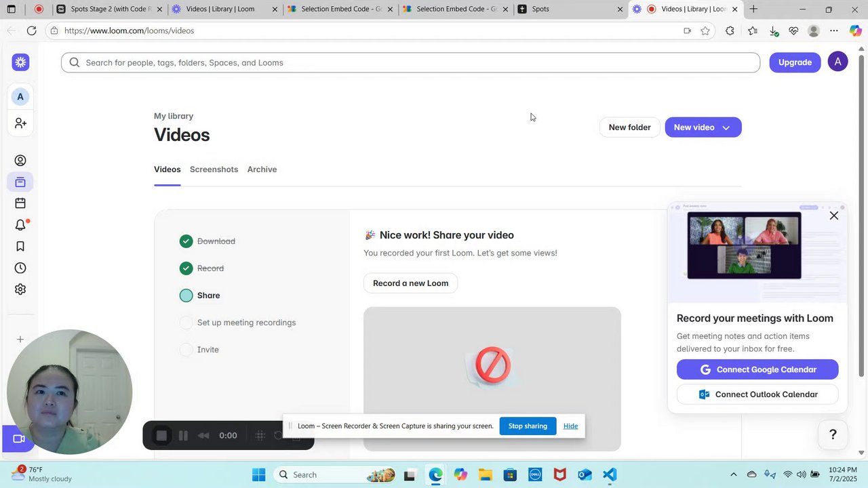Open browser Settings and more menu
The image size is (868, 488).
coord(834,30)
